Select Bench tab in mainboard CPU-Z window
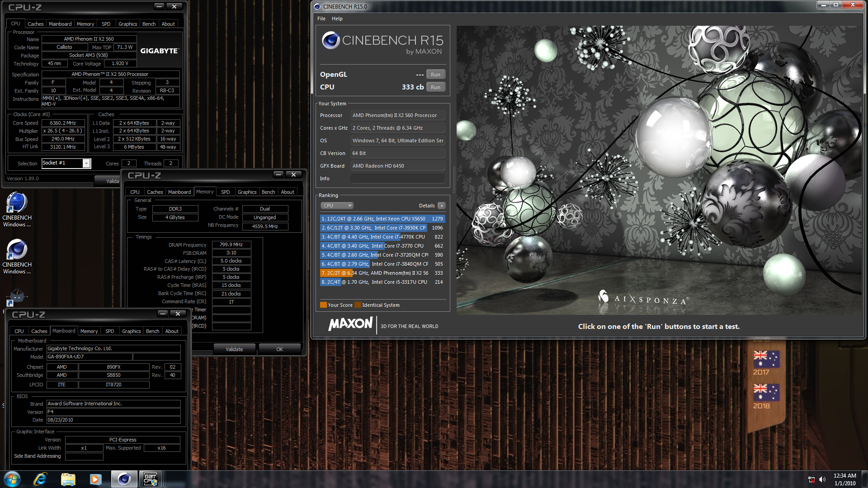 [152, 331]
